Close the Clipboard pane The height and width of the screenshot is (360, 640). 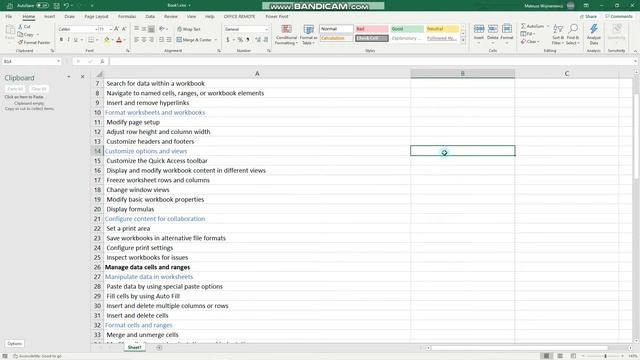[82, 77]
